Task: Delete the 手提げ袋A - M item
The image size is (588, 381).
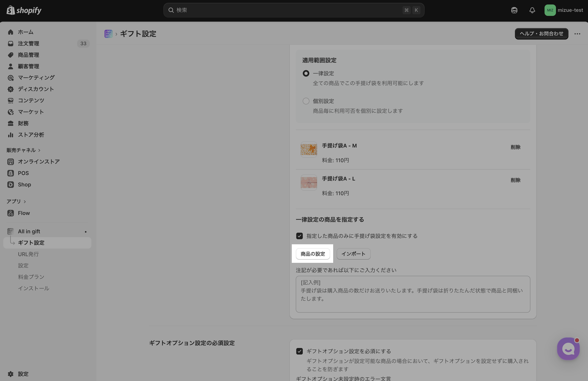Action: [515, 147]
